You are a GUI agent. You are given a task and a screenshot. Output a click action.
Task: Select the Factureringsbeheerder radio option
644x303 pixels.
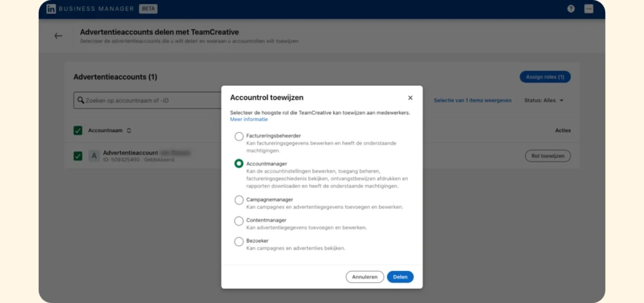pyautogui.click(x=238, y=136)
